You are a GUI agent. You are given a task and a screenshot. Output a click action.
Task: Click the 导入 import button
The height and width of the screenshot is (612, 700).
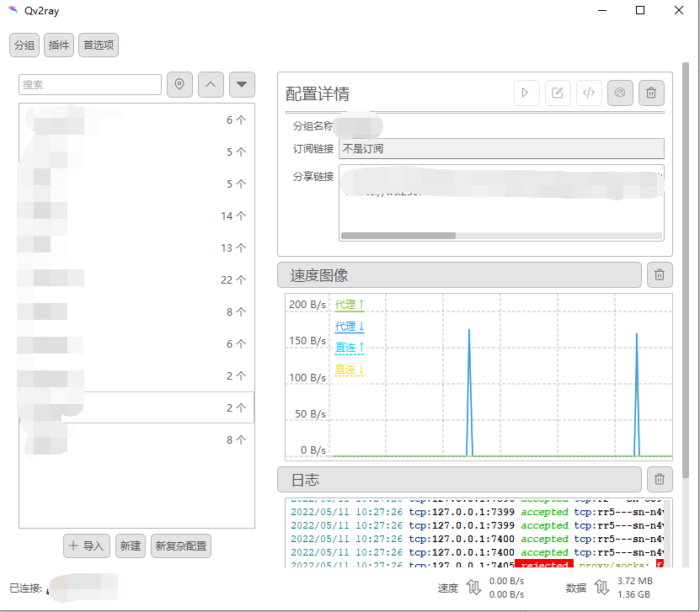click(86, 545)
